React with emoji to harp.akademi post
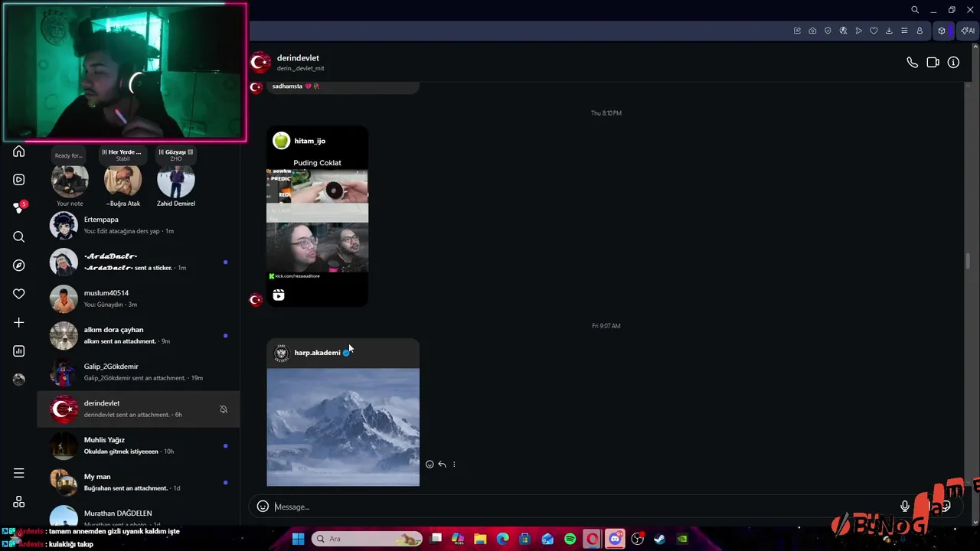 (430, 465)
